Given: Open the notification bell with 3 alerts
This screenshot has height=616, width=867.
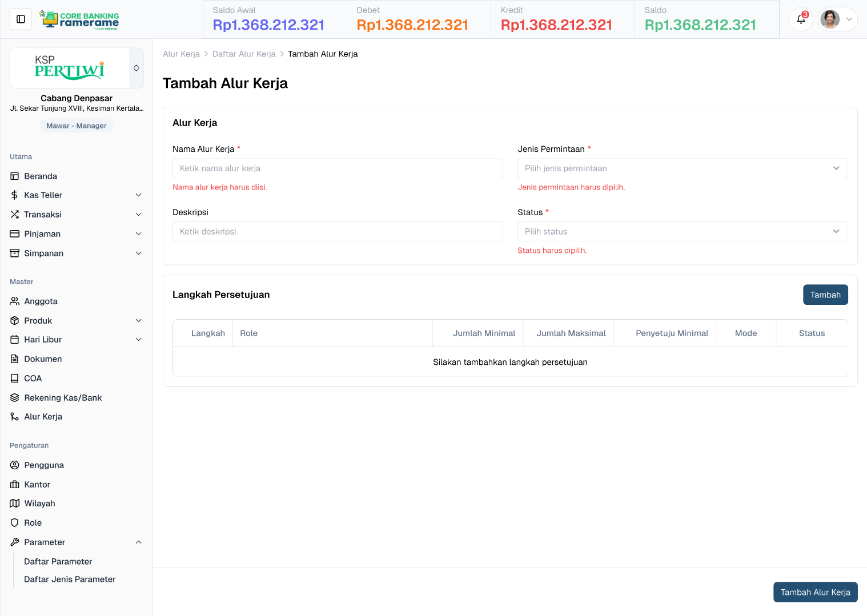Looking at the screenshot, I should click(801, 19).
